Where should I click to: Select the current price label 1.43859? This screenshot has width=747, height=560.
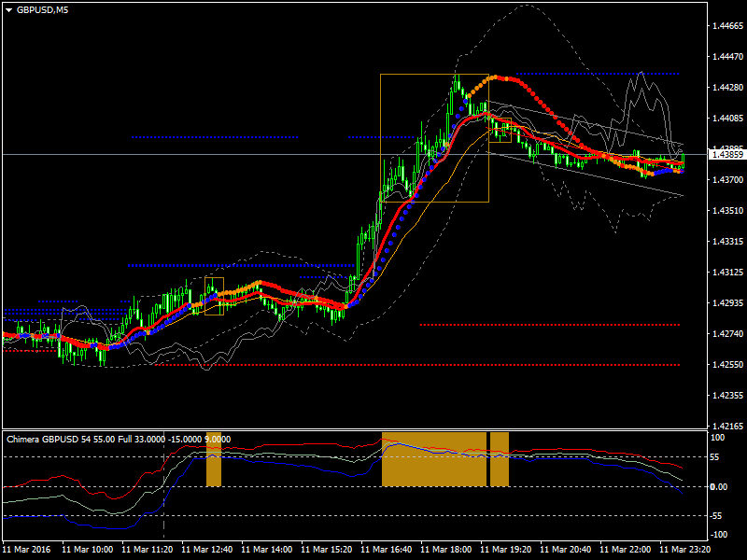[x=727, y=154]
